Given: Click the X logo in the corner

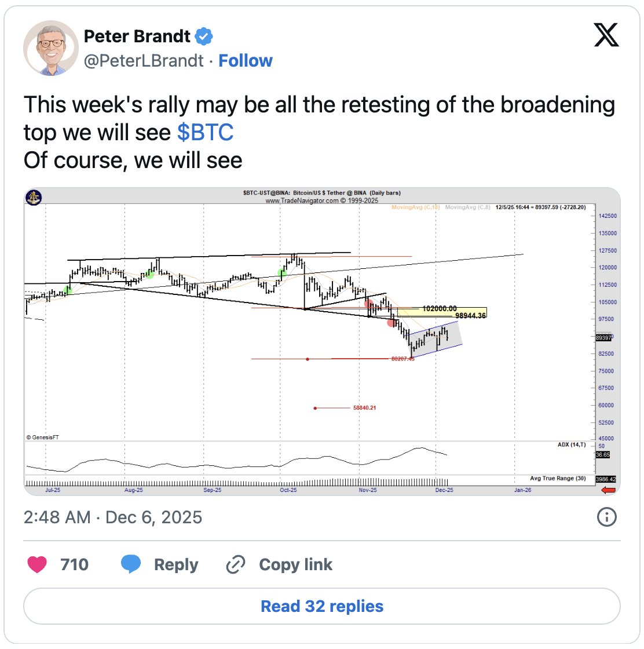Looking at the screenshot, I should click(606, 35).
